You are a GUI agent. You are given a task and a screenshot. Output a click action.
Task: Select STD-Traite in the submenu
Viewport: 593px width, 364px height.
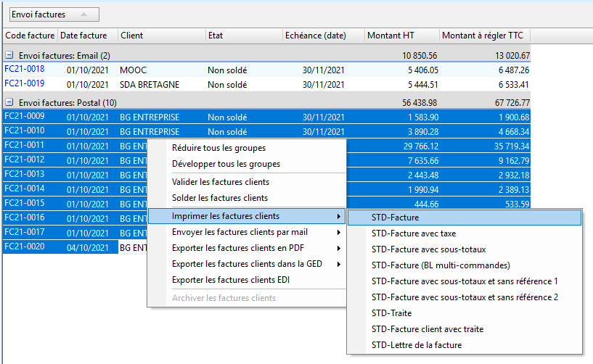point(391,313)
